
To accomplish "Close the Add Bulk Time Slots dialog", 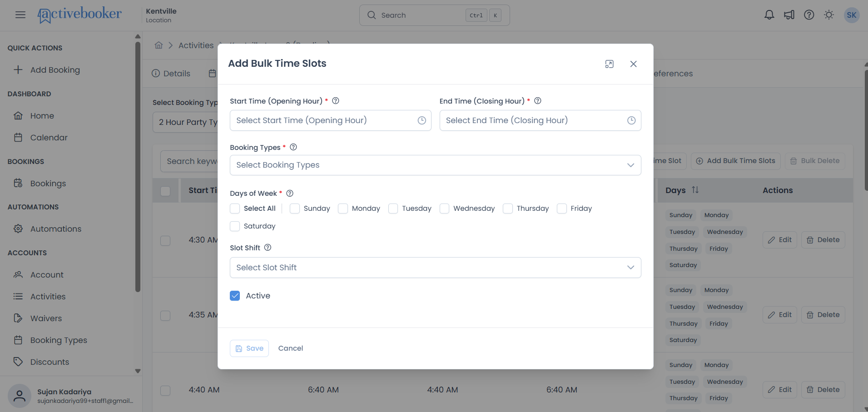I will click(x=633, y=64).
